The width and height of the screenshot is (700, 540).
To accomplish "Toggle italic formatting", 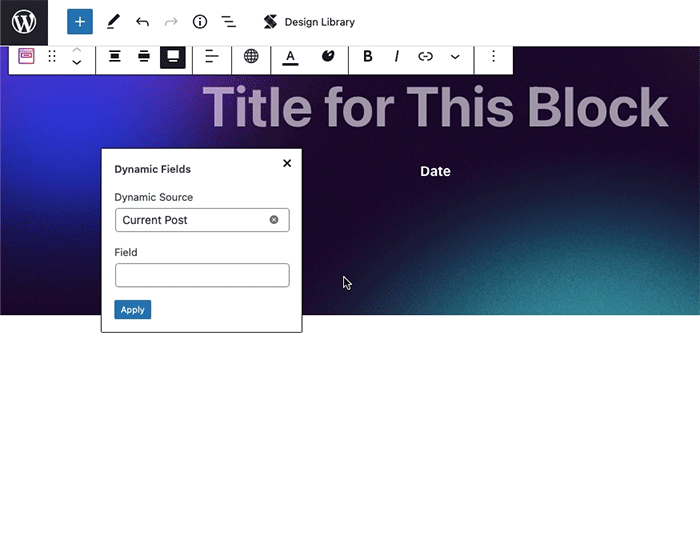I will (x=396, y=56).
